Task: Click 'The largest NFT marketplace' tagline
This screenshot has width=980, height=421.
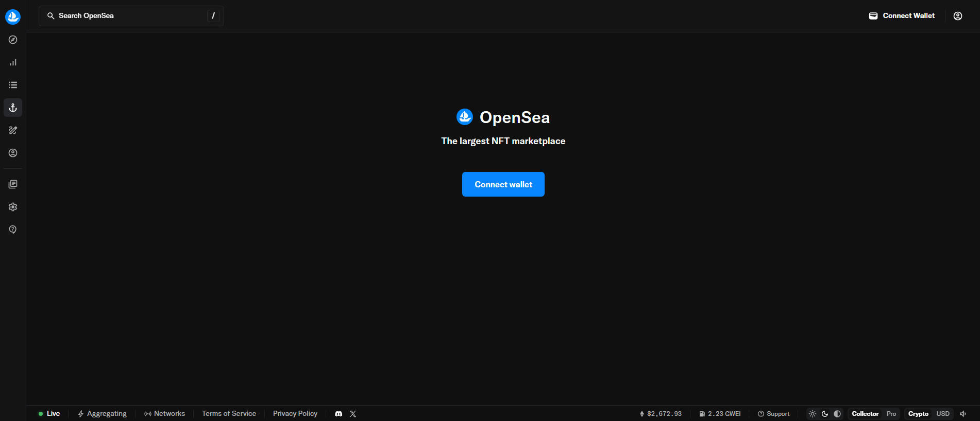Action: click(503, 141)
